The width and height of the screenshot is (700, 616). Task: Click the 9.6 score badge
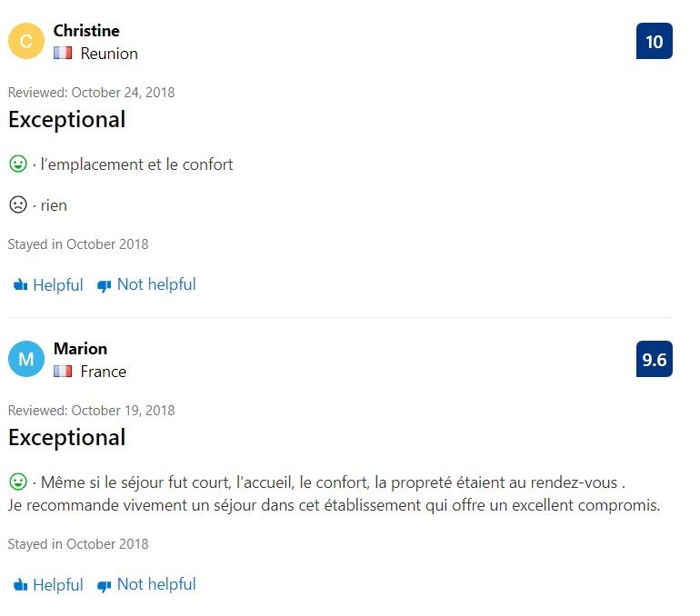pos(655,359)
